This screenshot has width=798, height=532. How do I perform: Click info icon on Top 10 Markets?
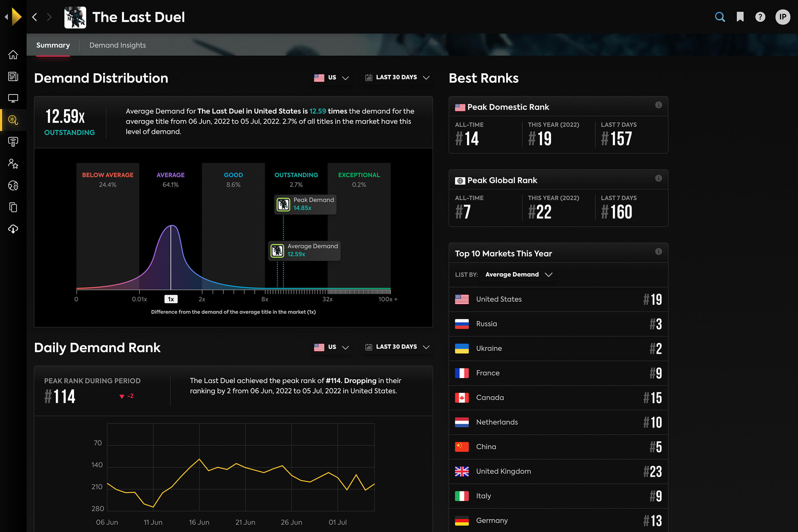(659, 251)
